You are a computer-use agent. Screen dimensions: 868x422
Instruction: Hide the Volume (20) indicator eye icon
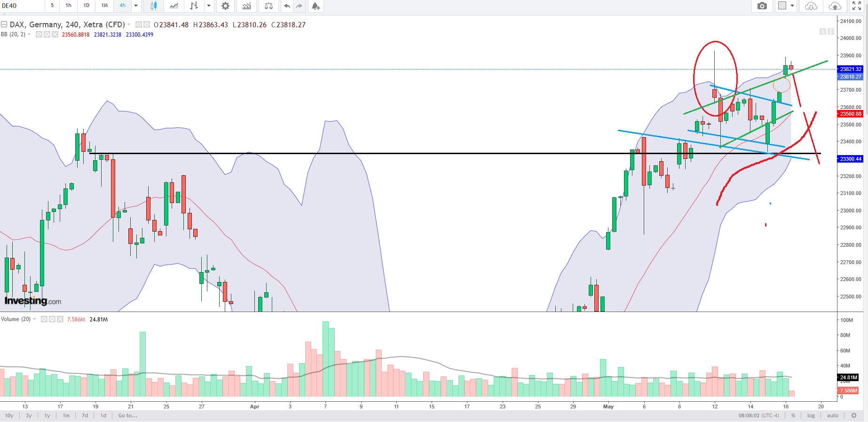coord(44,319)
